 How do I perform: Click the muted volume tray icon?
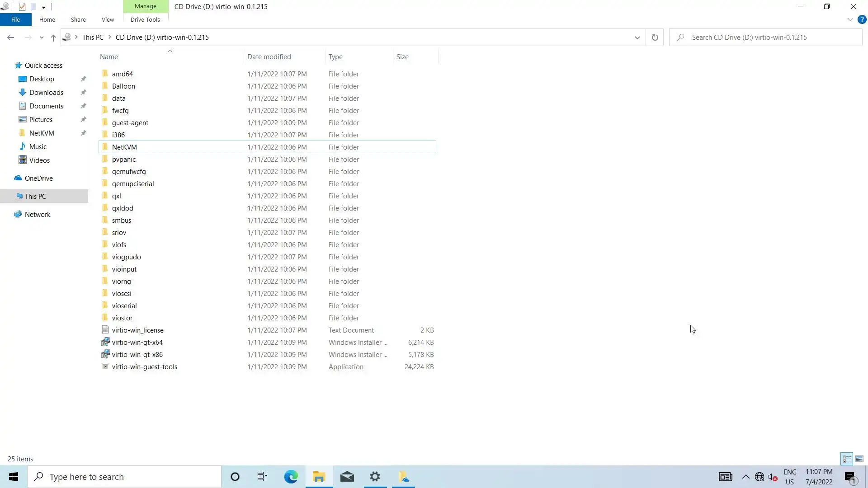[x=773, y=477]
